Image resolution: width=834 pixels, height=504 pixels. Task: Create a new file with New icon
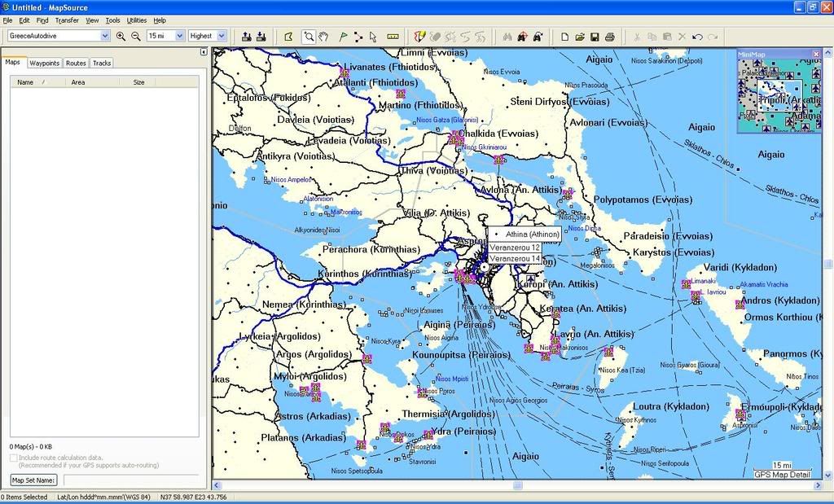click(565, 37)
